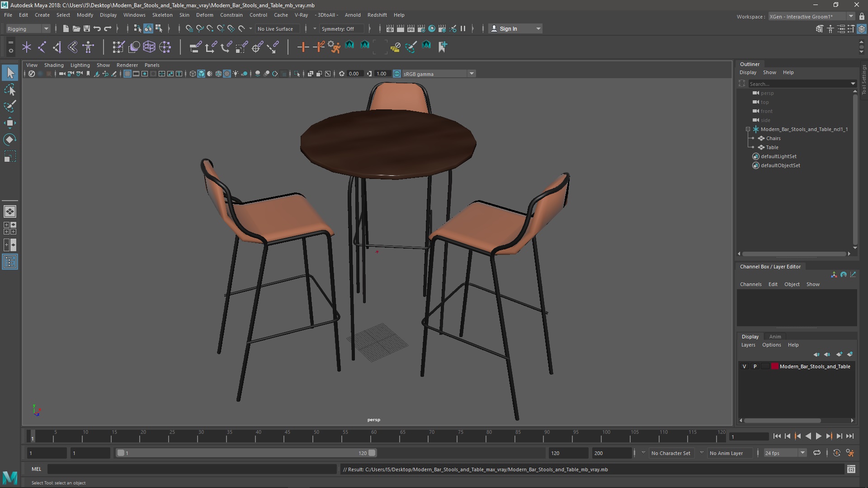Select the Select Tool arrow in toolbox

pos(10,73)
